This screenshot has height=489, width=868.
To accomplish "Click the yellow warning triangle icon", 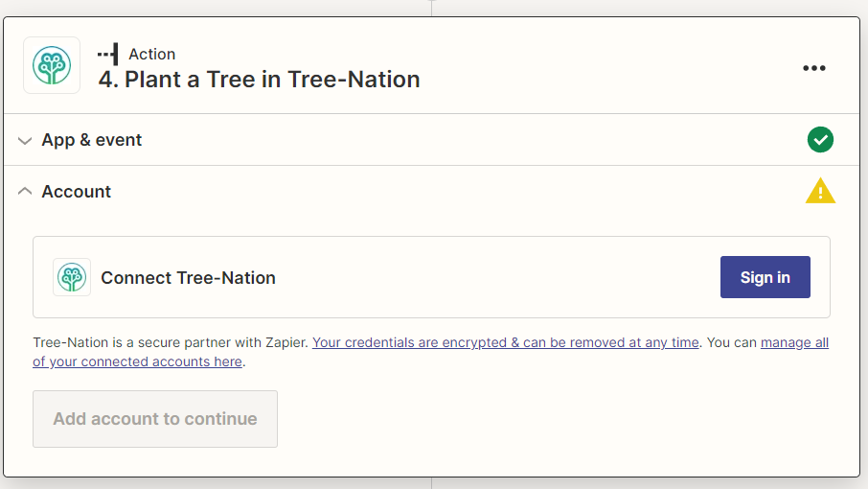I will pos(820,191).
